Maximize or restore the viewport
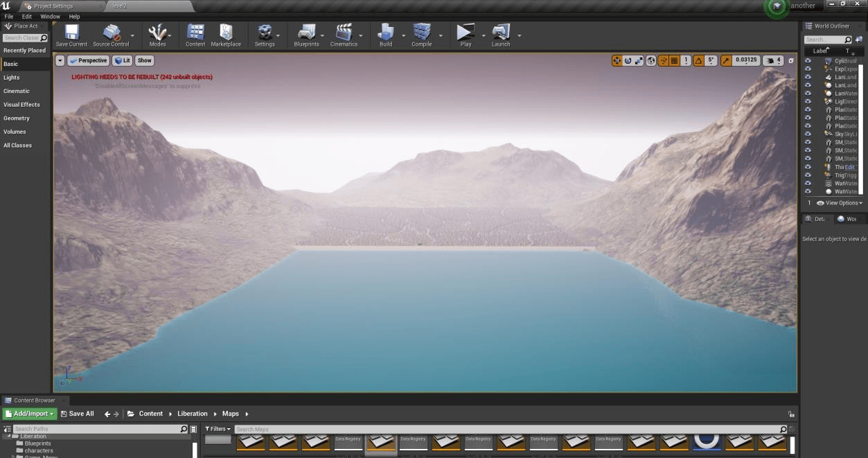This screenshot has height=458, width=868. (791, 60)
